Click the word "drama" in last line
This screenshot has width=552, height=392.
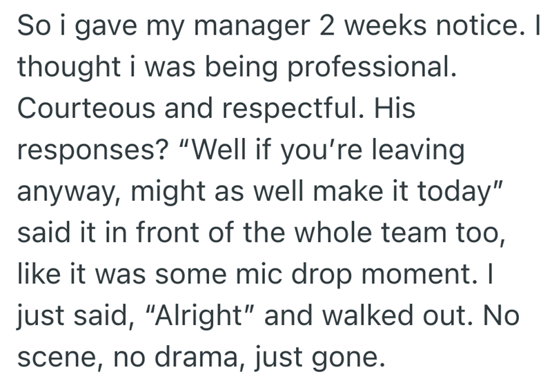(197, 356)
